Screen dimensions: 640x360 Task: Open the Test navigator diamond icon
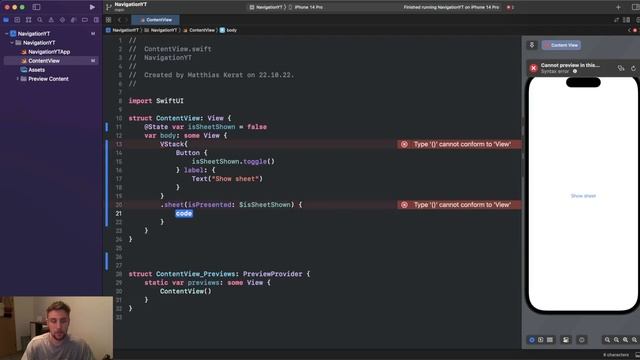pos(62,20)
